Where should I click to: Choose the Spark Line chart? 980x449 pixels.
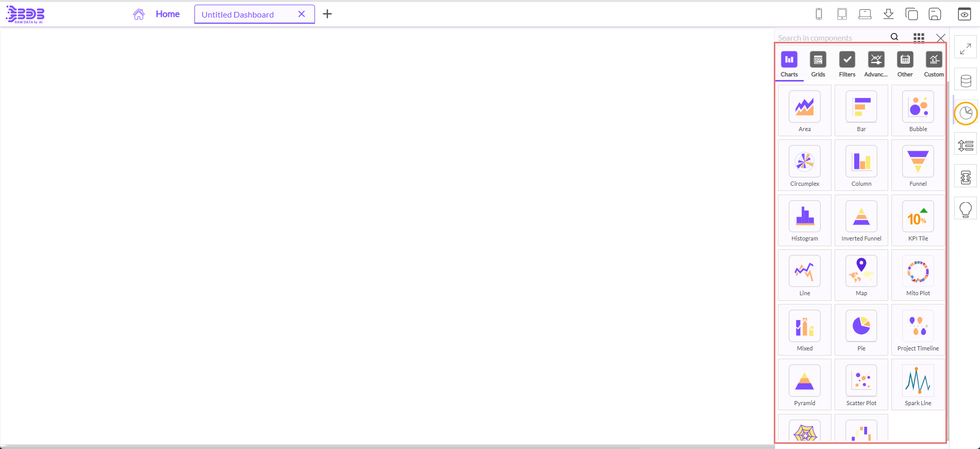(x=918, y=384)
